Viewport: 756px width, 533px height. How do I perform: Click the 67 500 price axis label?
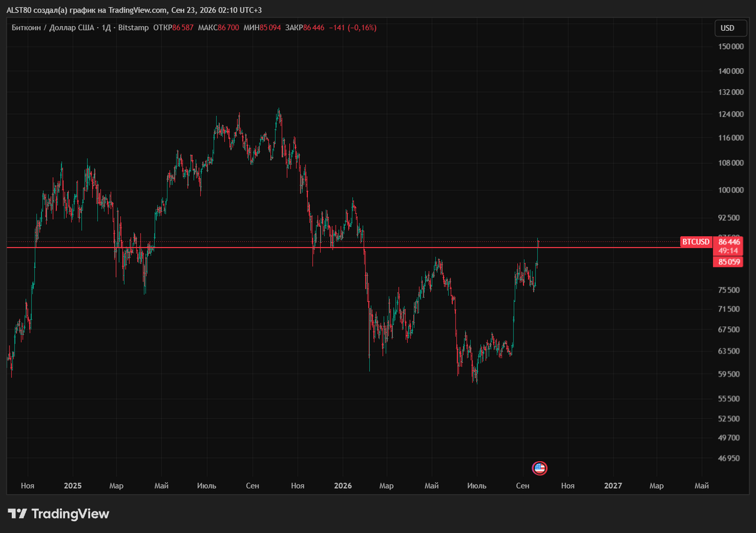pos(730,330)
